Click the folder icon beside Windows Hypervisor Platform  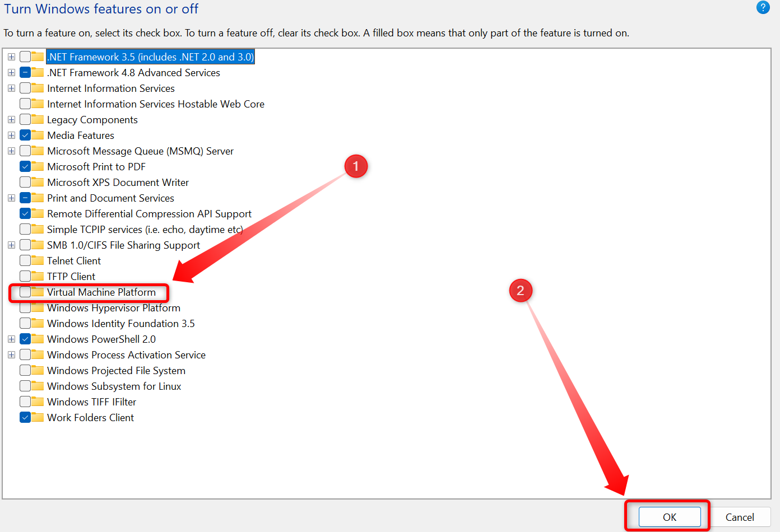38,307
